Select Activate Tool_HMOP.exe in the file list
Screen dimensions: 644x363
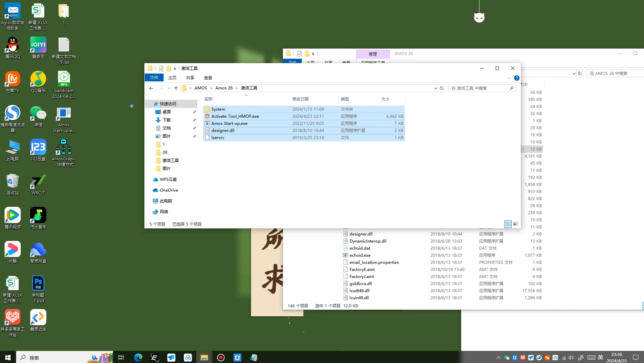tap(304, 116)
